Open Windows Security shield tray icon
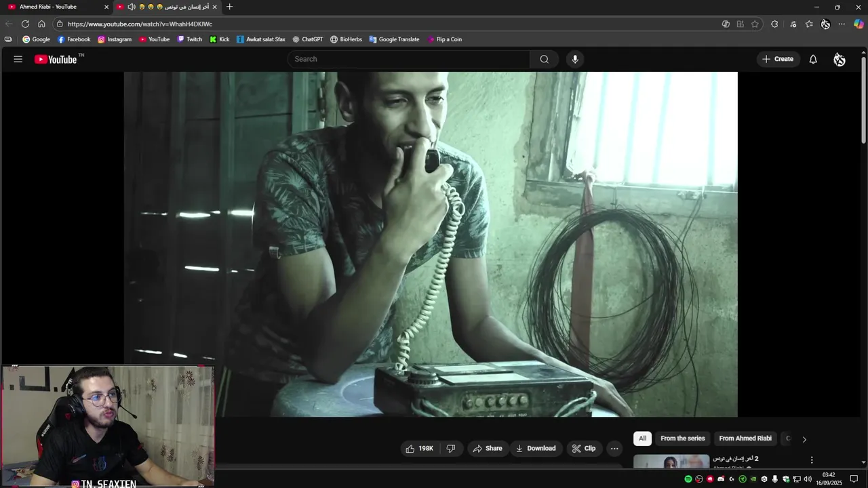Screen dimensions: 868x488 786,479
